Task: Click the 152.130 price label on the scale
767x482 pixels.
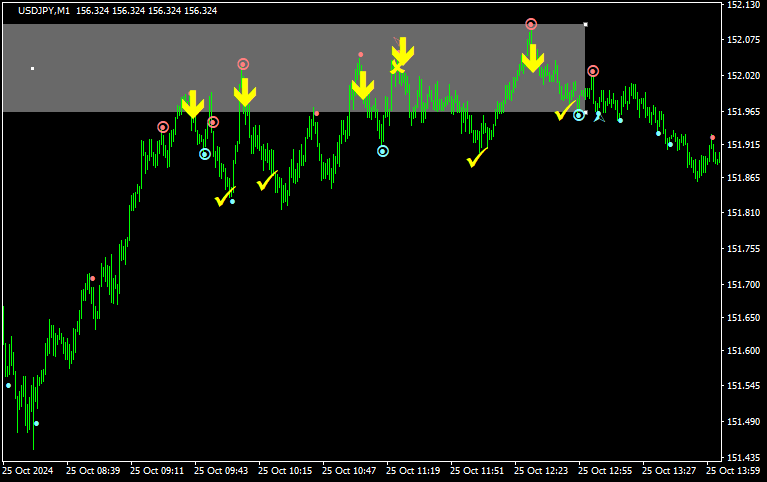Action: [x=742, y=5]
